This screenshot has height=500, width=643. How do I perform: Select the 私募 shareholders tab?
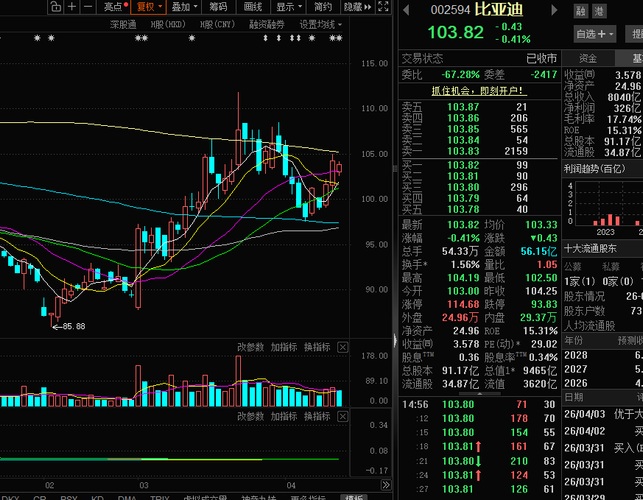pos(611,267)
